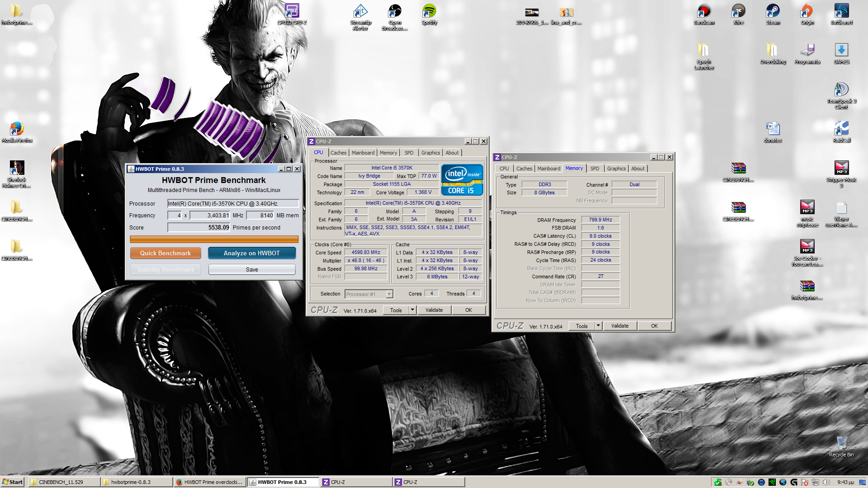Open Tools dropdown arrow in Memory window

click(x=598, y=326)
